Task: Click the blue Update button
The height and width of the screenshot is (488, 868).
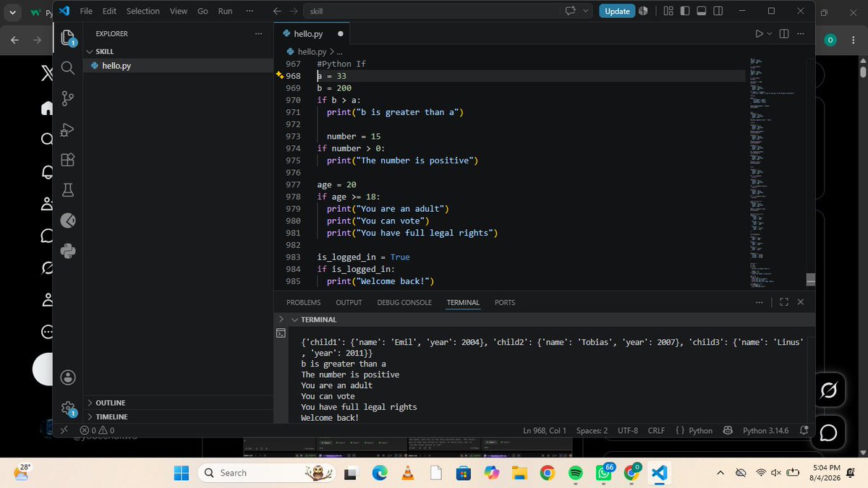Action: click(x=617, y=11)
